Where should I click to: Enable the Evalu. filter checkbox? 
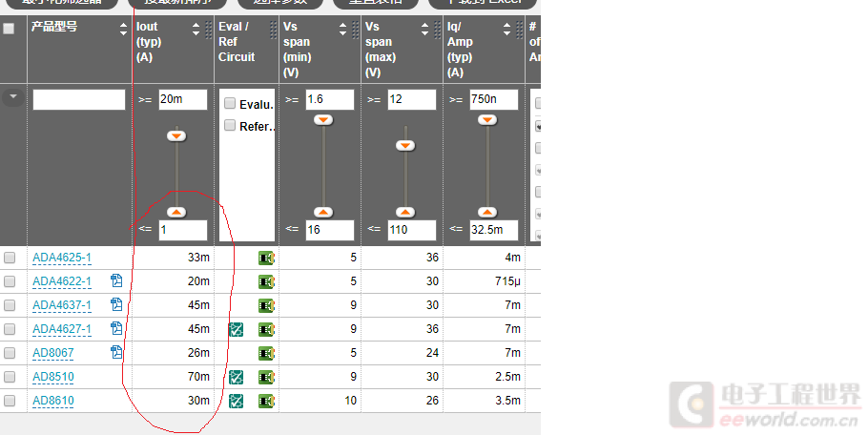point(230,103)
